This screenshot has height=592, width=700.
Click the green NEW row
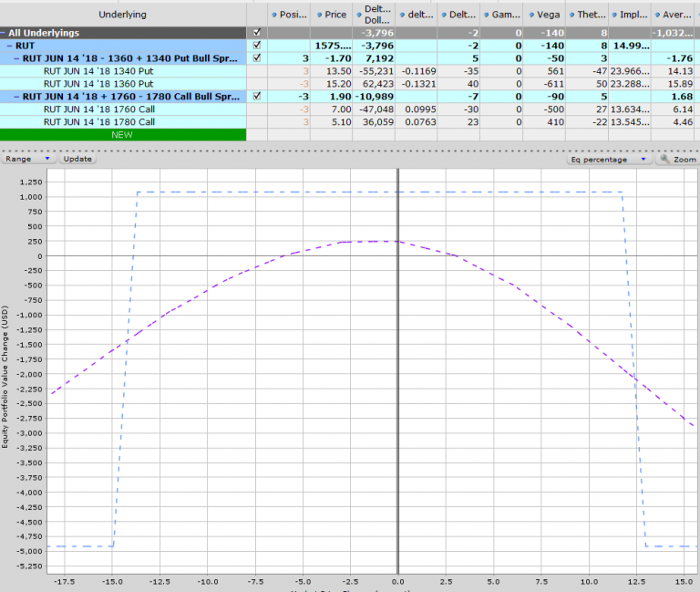click(x=122, y=134)
